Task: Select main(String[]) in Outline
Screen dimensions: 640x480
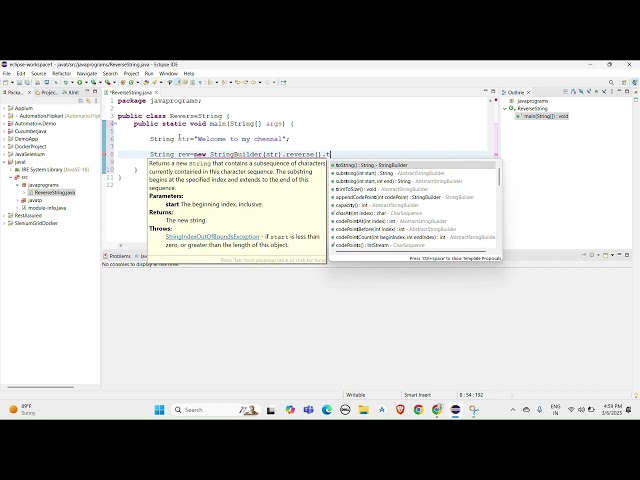Action: pyautogui.click(x=542, y=116)
